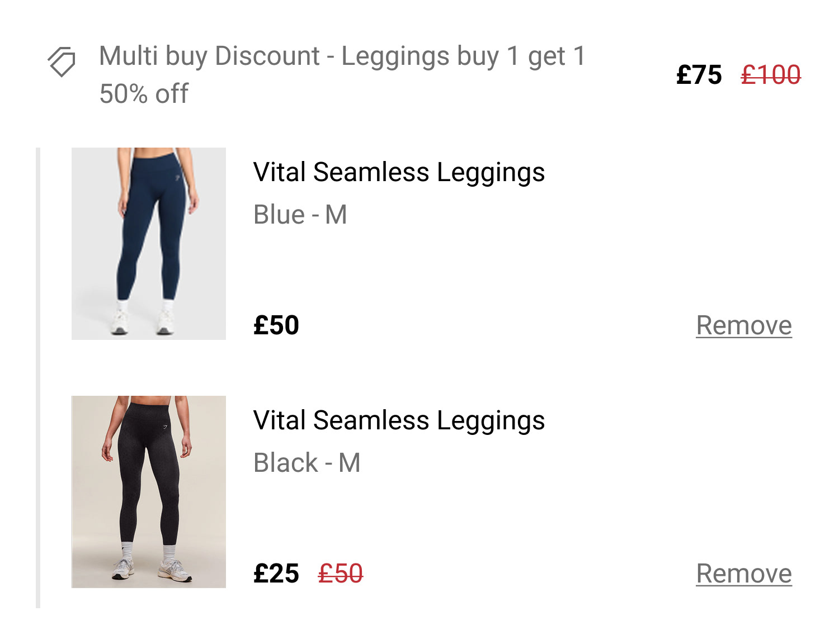839x644 pixels.
Task: Click the £75 discounted bundle total
Action: [699, 75]
